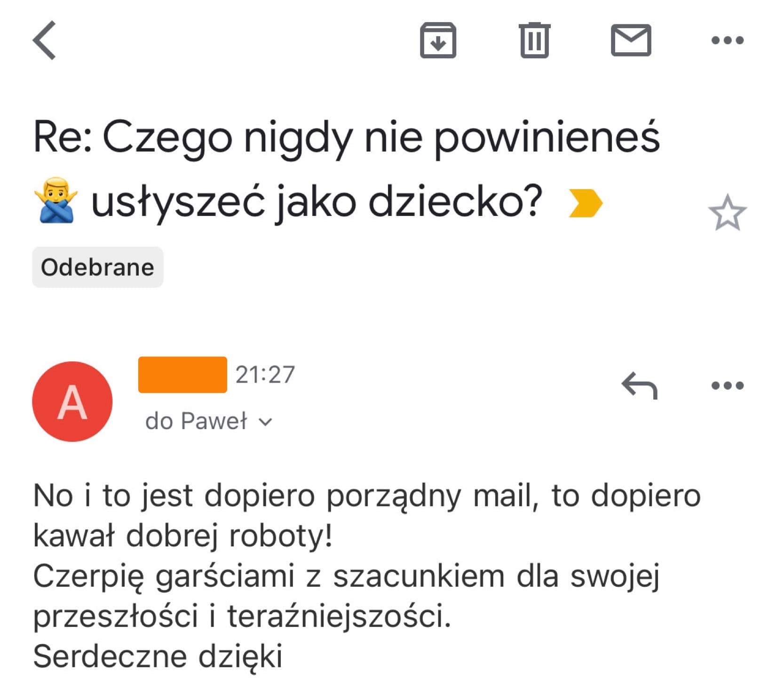Expand recipient details next to 'do Paweł'
This screenshot has height=680, width=784.
pos(265,421)
